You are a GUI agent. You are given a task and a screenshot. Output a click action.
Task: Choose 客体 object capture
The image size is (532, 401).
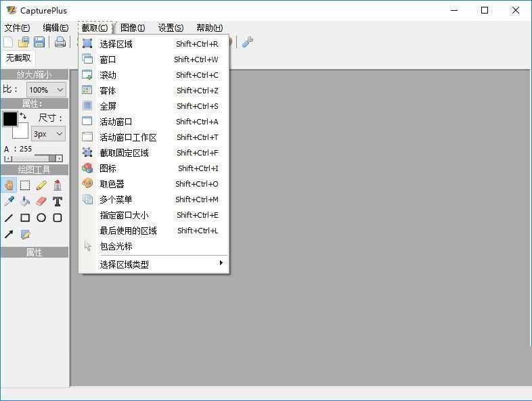154,91
